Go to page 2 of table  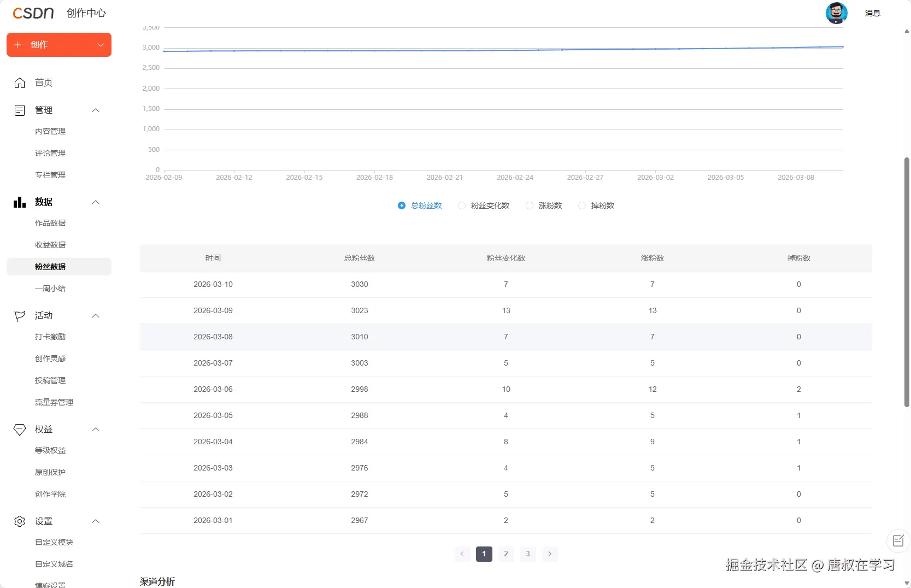[506, 554]
